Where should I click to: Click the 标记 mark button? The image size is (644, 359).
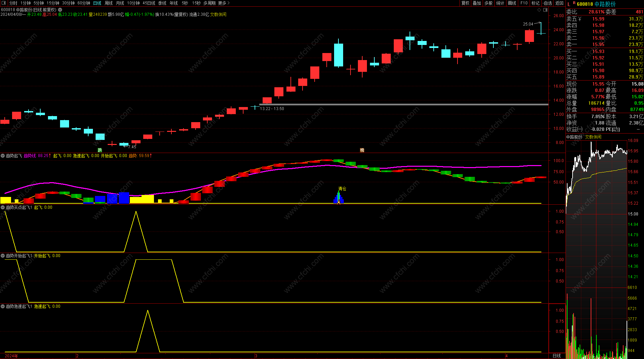pos(536,3)
